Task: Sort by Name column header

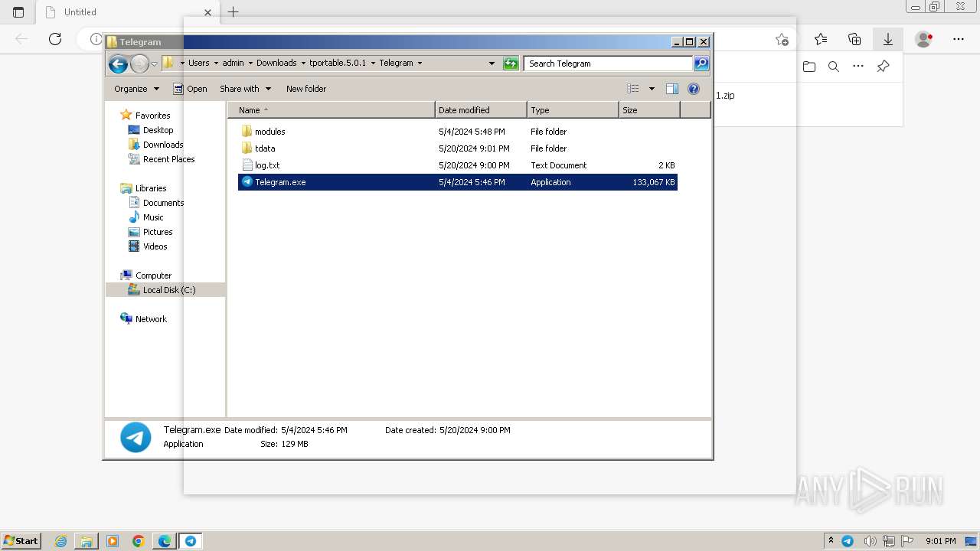Action: pyautogui.click(x=332, y=110)
